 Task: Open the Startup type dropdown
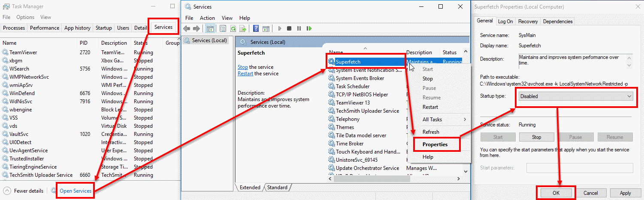click(x=575, y=96)
